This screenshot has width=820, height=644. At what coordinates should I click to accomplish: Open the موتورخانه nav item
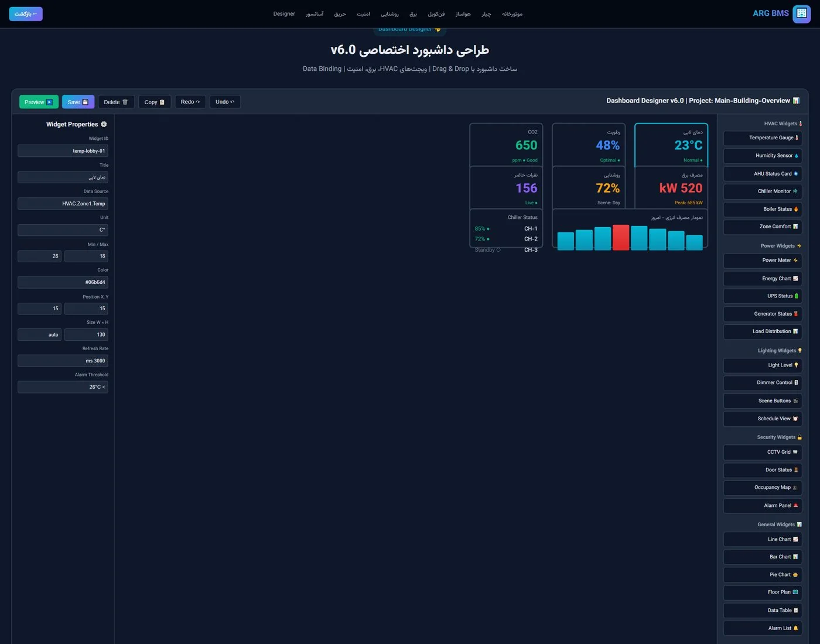tap(512, 14)
